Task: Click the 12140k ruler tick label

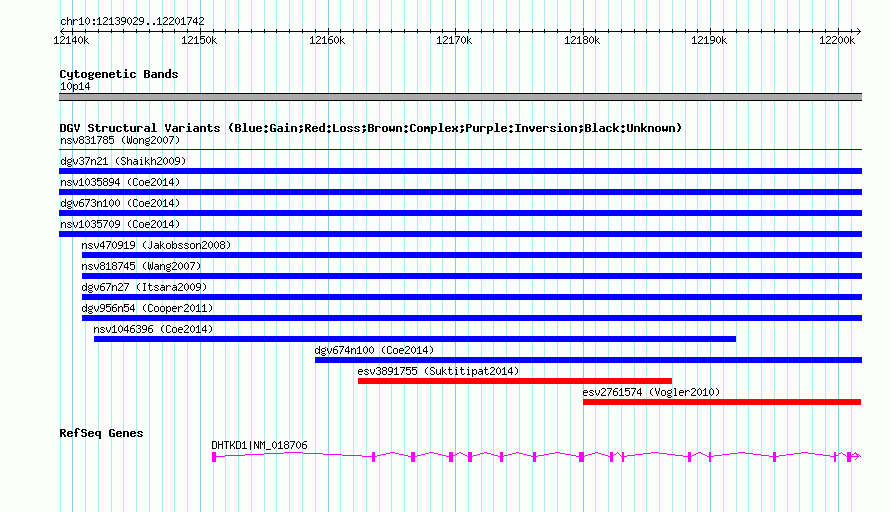Action: (71, 40)
